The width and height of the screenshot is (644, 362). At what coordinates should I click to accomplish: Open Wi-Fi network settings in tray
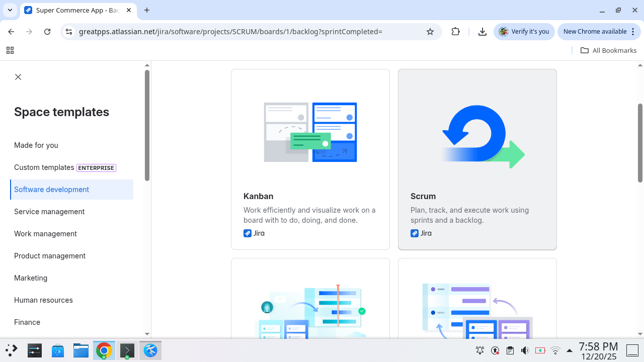tap(555, 350)
